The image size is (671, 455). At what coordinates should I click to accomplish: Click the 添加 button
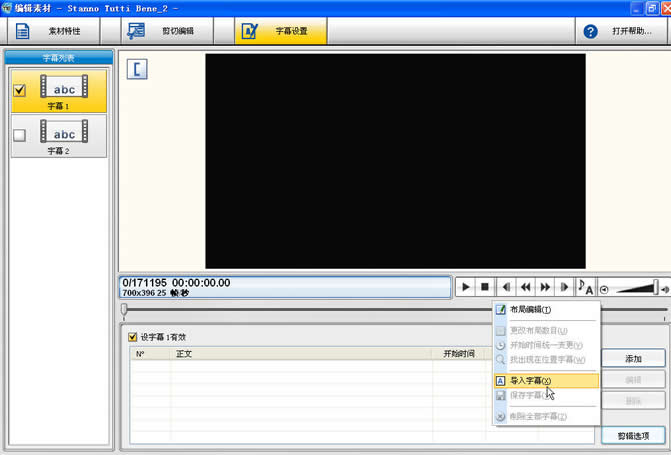(633, 359)
